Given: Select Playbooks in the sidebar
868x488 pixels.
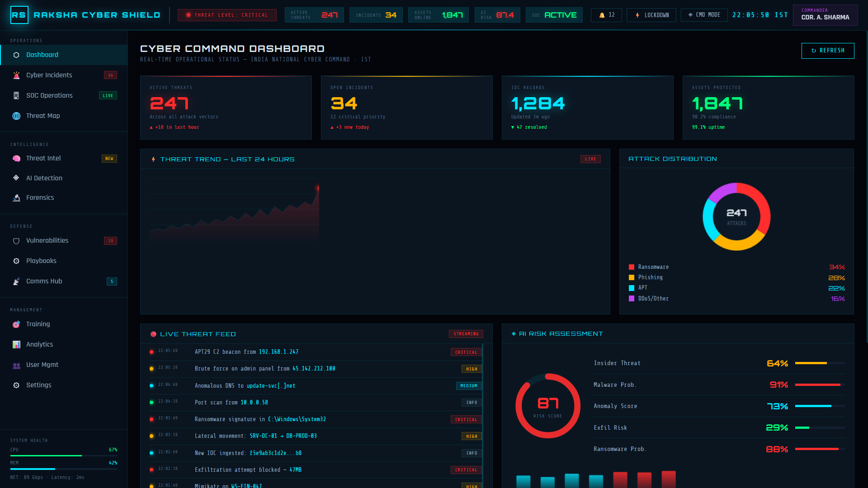Looking at the screenshot, I should 64,261.
